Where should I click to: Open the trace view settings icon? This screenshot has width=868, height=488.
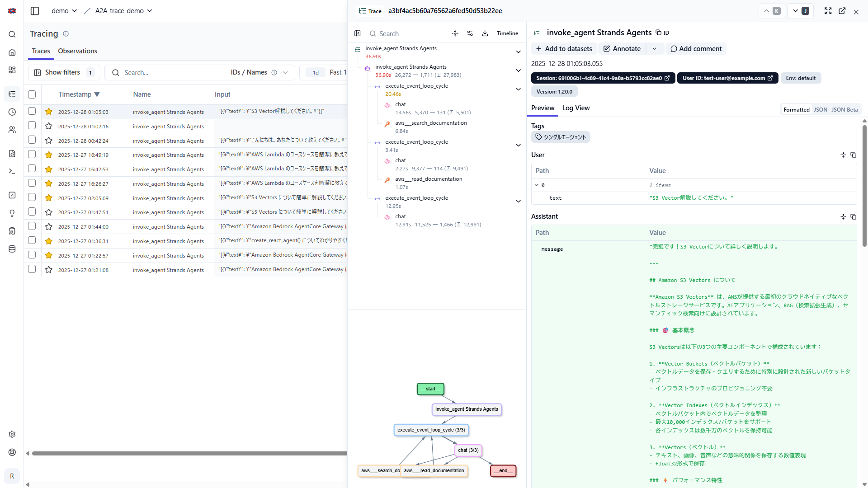click(x=470, y=33)
